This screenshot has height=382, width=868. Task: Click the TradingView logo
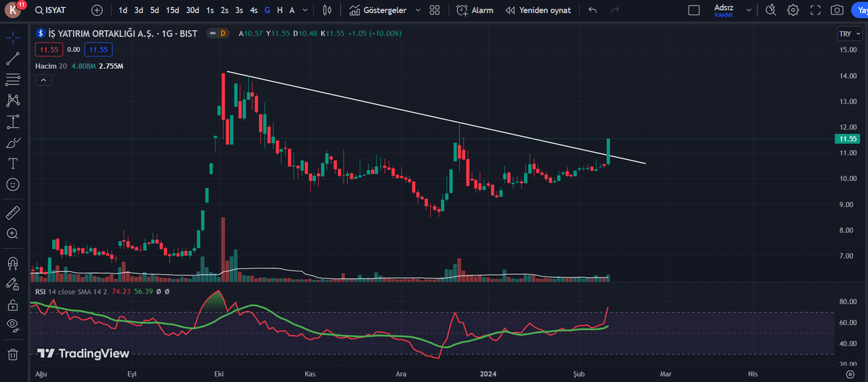point(83,354)
